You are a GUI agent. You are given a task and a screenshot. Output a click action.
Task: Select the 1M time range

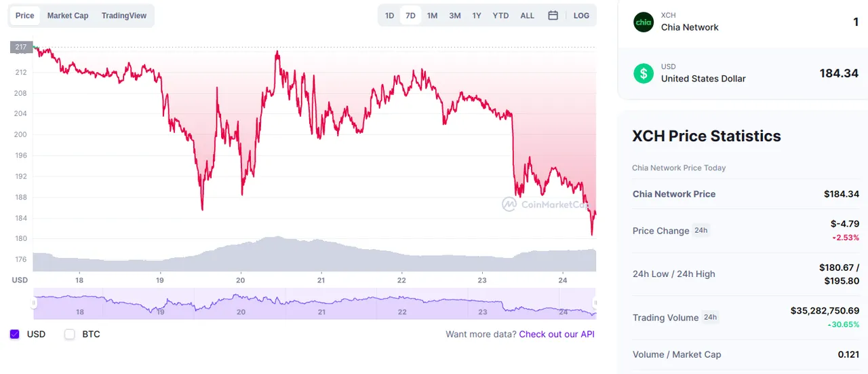tap(432, 16)
